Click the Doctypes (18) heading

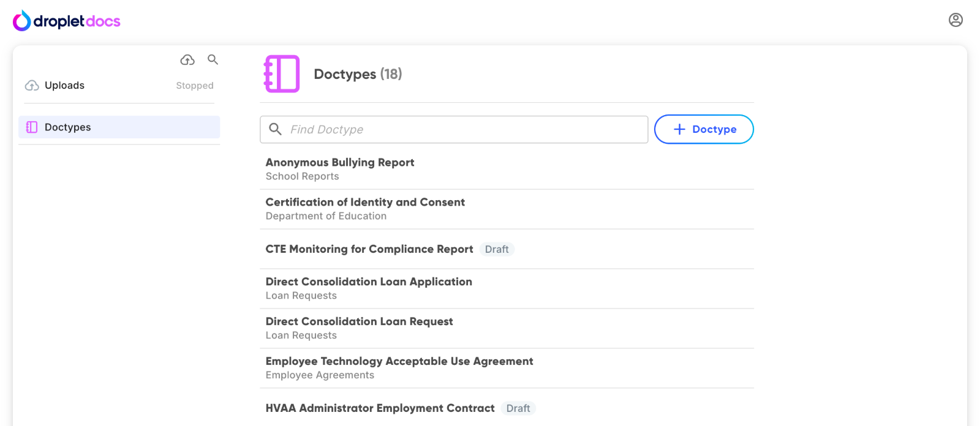[x=358, y=74]
